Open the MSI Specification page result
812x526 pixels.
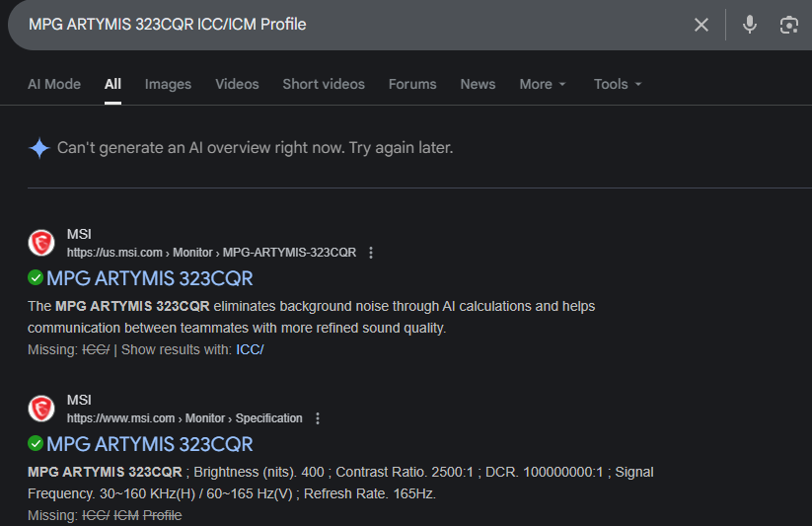click(x=150, y=444)
